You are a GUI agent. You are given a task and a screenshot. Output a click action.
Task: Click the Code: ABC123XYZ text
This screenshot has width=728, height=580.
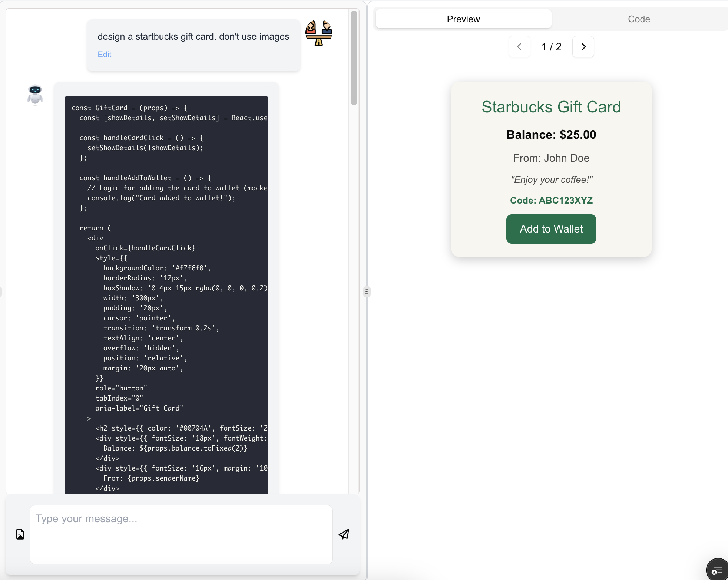click(x=551, y=201)
